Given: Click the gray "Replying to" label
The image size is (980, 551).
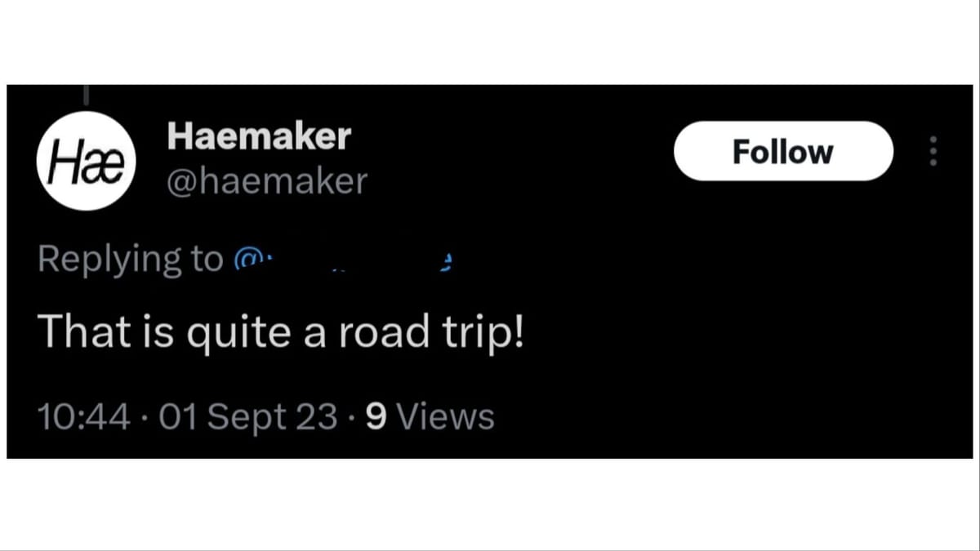Looking at the screenshot, I should click(131, 260).
